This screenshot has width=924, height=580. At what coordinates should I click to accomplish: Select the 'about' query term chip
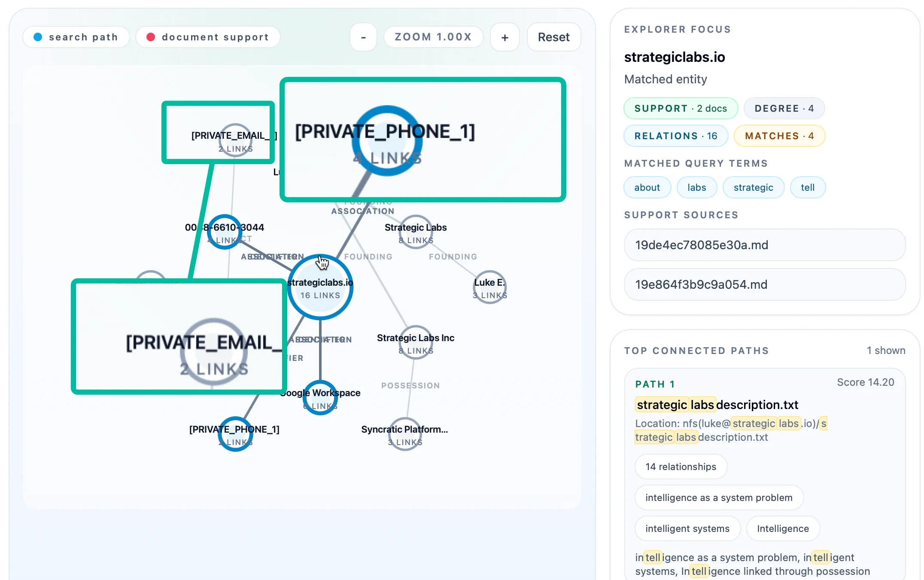pos(647,187)
